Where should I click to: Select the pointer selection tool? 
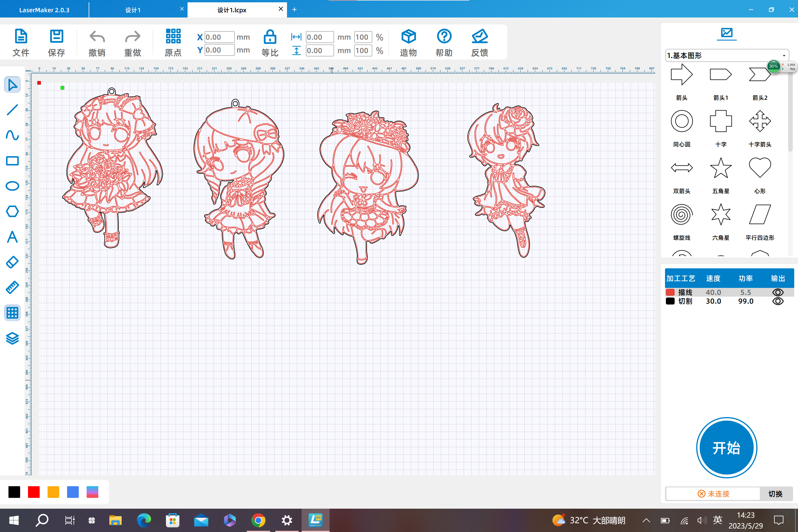coord(13,85)
